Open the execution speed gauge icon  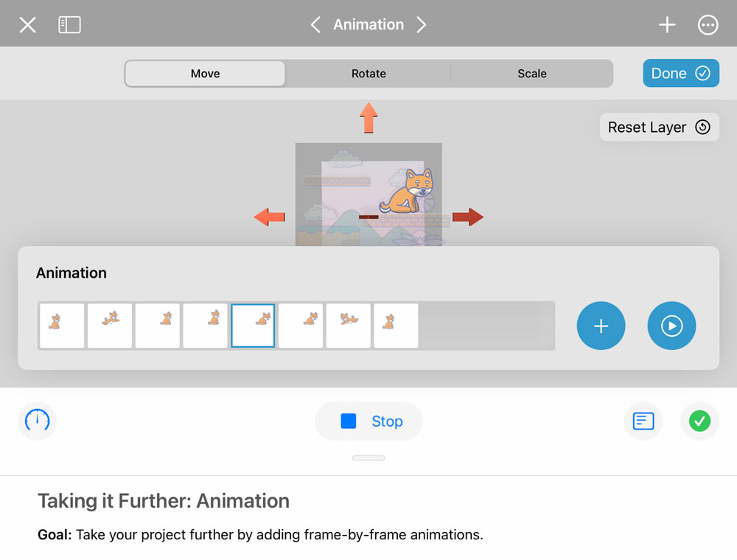click(37, 421)
